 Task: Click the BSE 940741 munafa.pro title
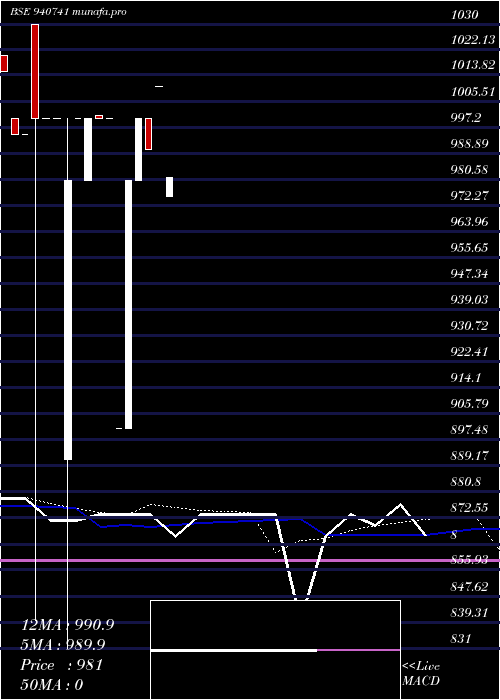[x=68, y=12]
